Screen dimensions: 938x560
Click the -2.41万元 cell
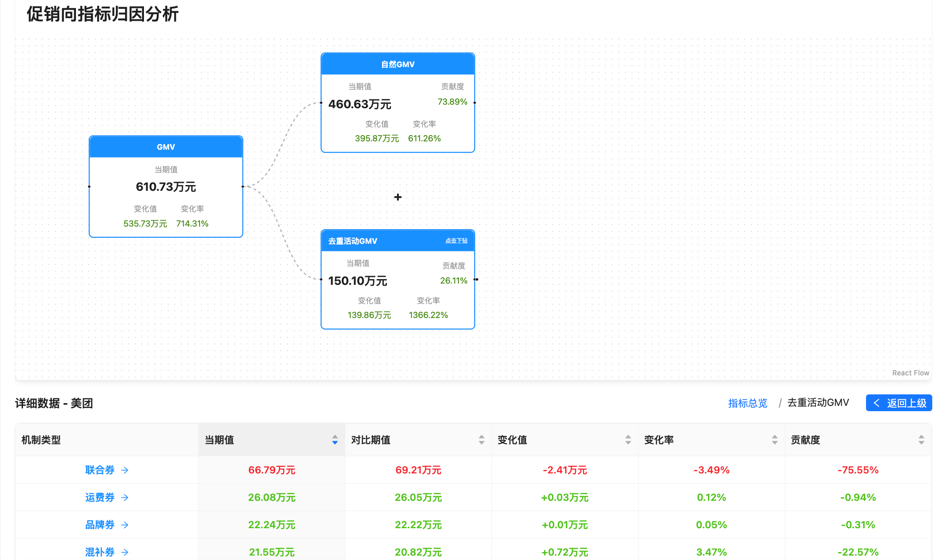(565, 470)
